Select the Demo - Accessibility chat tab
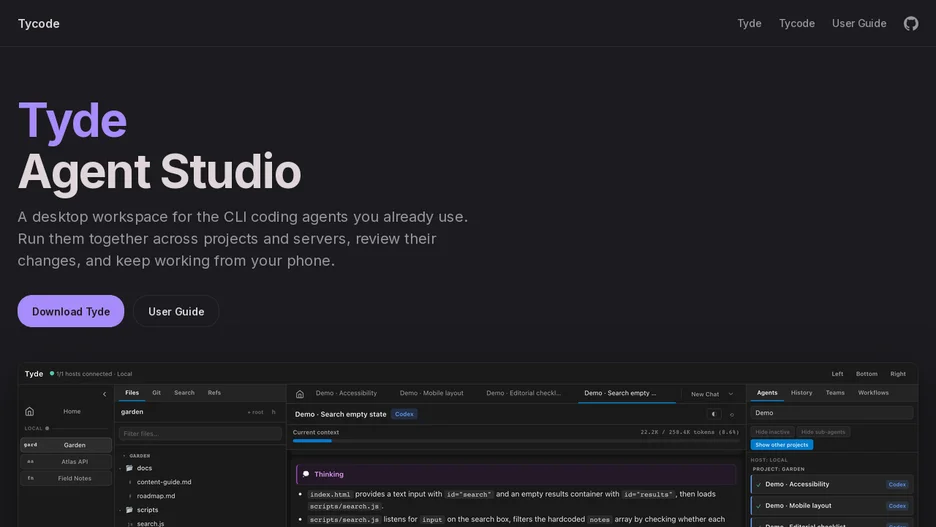The width and height of the screenshot is (936, 527). pos(346,393)
